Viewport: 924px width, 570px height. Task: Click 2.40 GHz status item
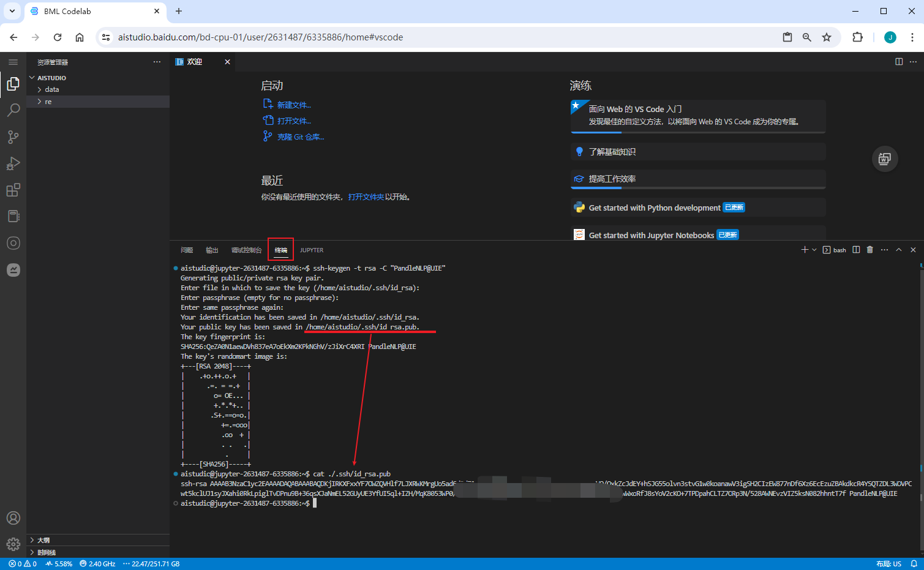point(97,564)
